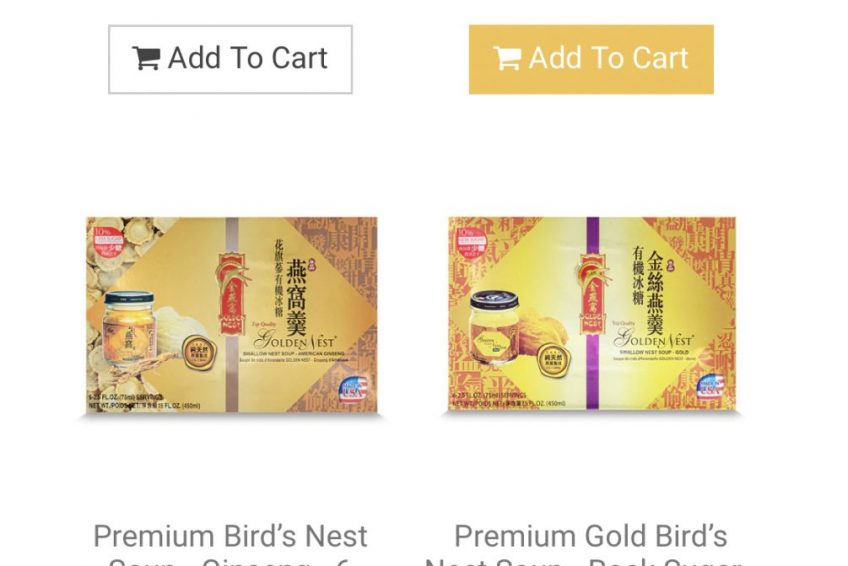Click the dark-lidded jar on the gold box

[x=495, y=327]
